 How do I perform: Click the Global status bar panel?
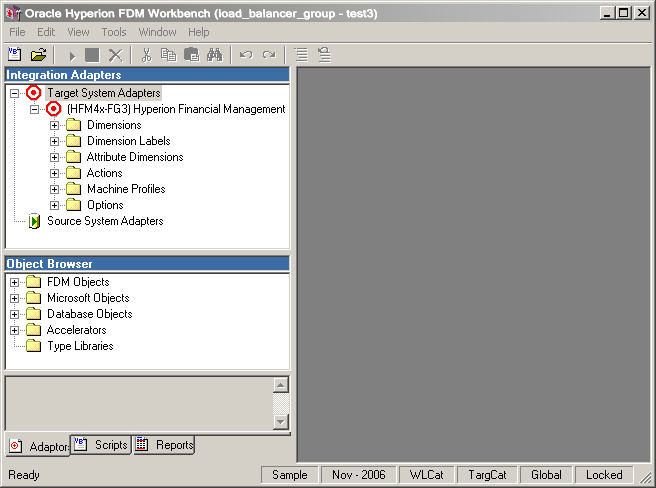tap(546, 475)
